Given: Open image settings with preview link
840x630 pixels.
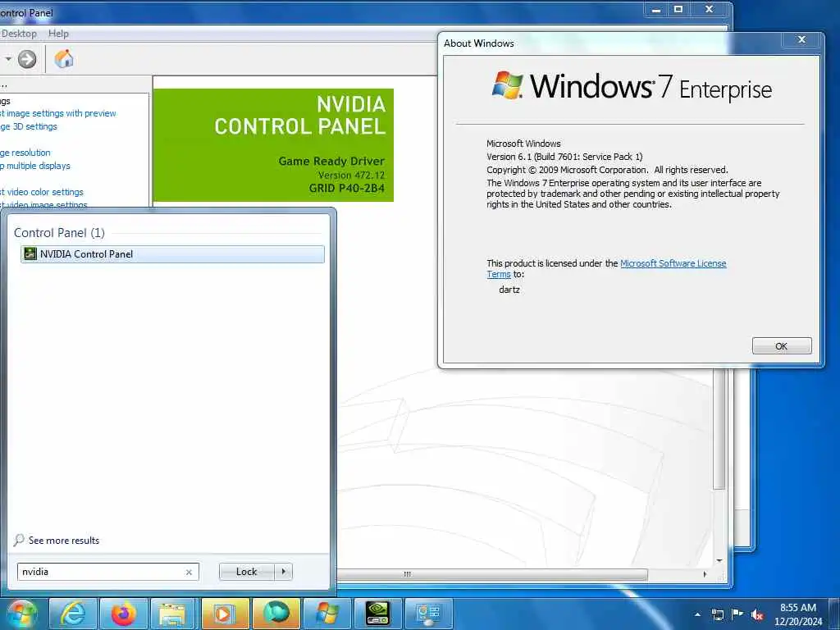Looking at the screenshot, I should pyautogui.click(x=58, y=113).
